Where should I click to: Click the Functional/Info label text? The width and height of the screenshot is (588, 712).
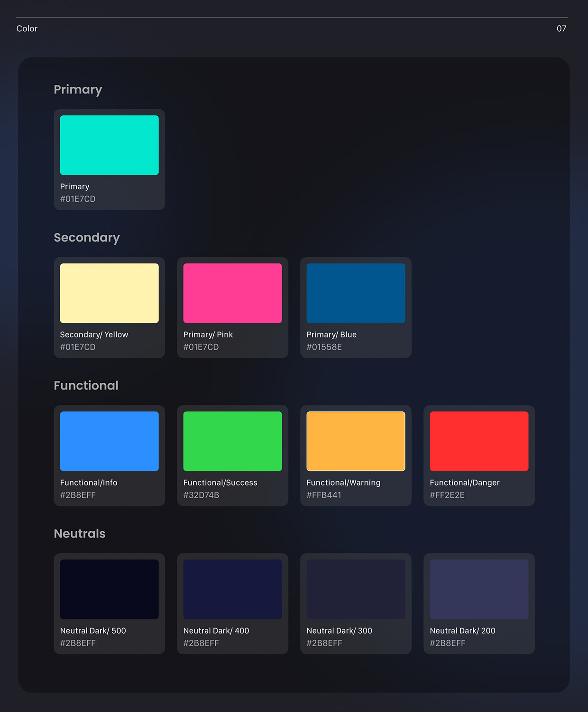click(89, 482)
